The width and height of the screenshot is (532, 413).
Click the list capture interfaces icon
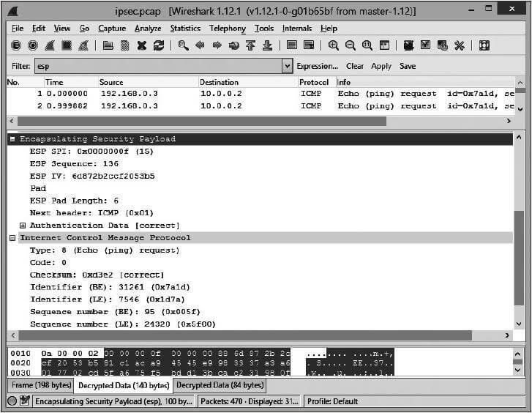(16, 45)
